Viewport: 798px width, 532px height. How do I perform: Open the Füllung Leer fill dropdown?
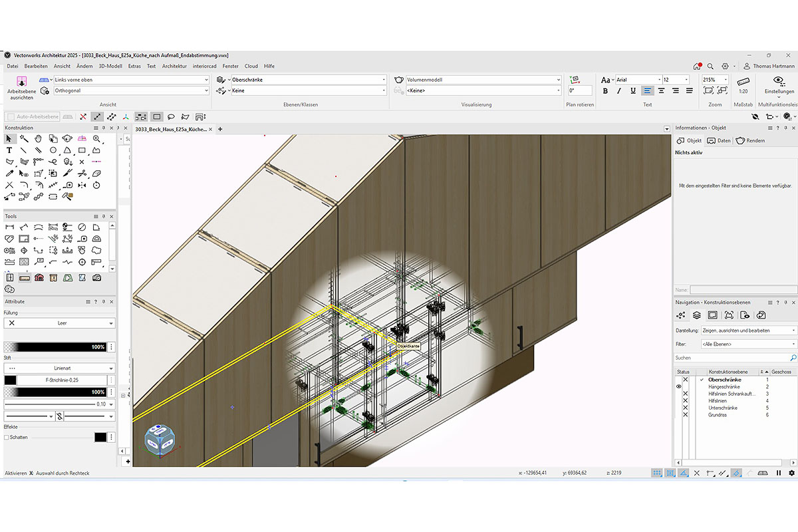click(59, 323)
